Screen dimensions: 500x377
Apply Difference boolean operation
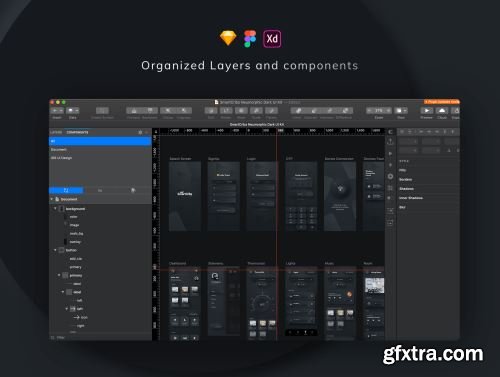point(345,110)
